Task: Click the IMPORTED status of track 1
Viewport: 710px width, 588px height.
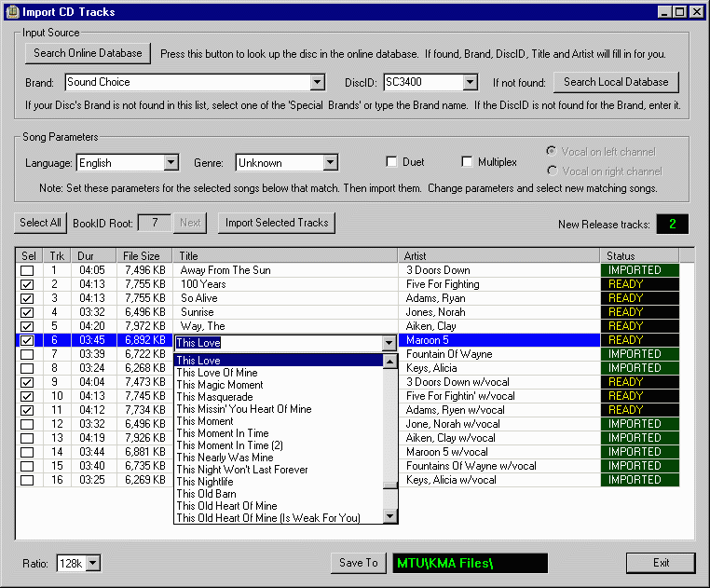Action: [640, 270]
